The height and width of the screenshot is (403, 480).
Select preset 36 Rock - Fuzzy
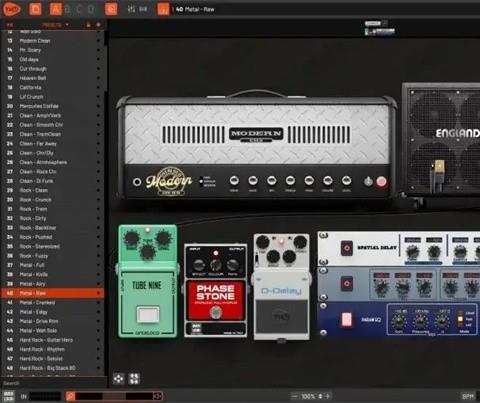click(53, 256)
